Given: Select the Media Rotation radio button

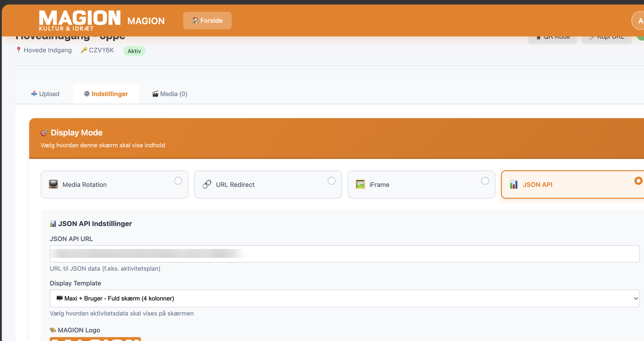Looking at the screenshot, I should pos(178,181).
